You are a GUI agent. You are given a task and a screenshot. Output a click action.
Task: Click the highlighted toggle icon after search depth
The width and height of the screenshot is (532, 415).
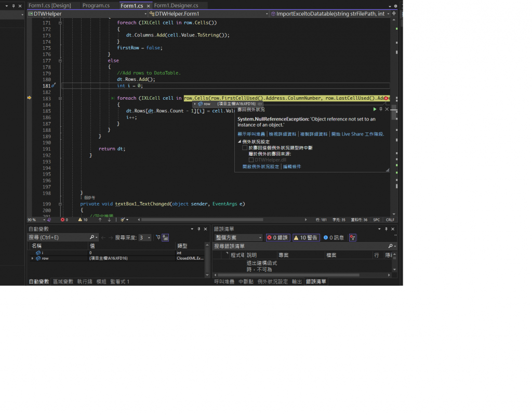[x=165, y=237]
